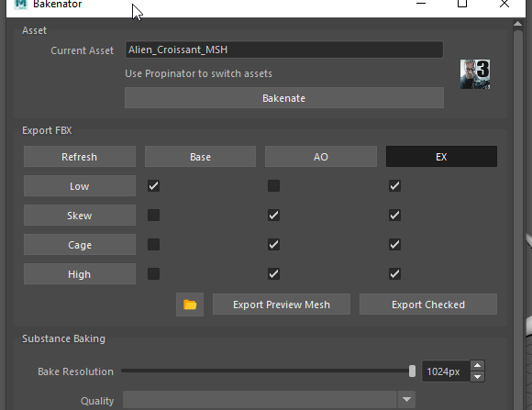Toggle the Low Base checkbox
532x410 pixels.
(154, 185)
